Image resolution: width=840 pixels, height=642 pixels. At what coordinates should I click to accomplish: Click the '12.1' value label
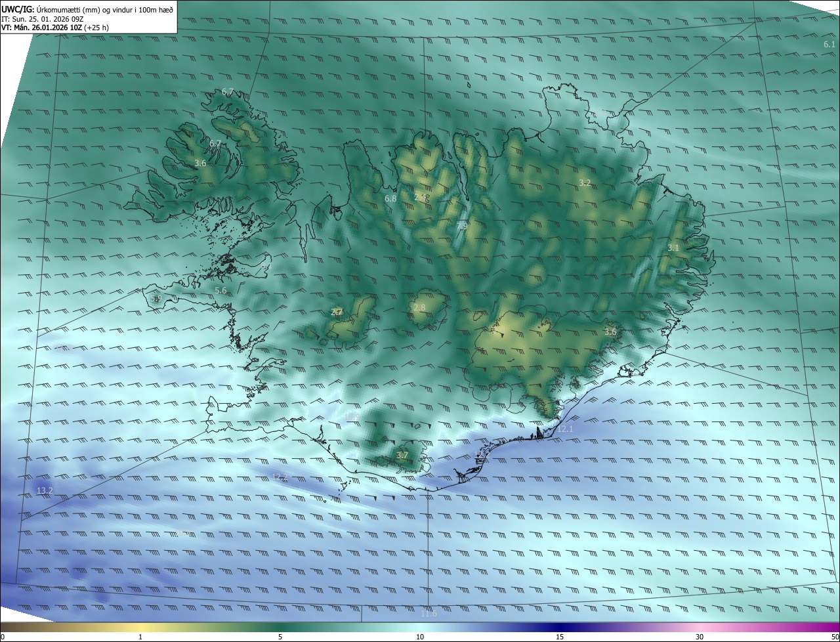point(566,429)
